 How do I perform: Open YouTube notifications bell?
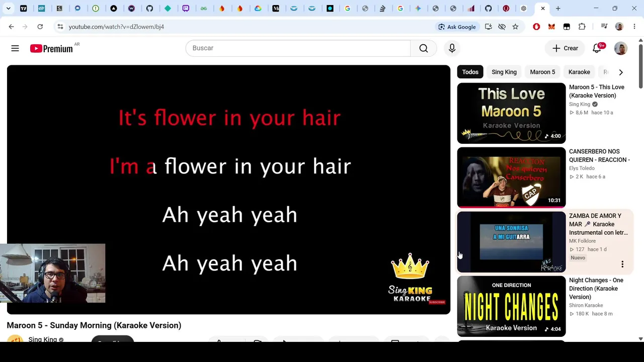click(597, 48)
